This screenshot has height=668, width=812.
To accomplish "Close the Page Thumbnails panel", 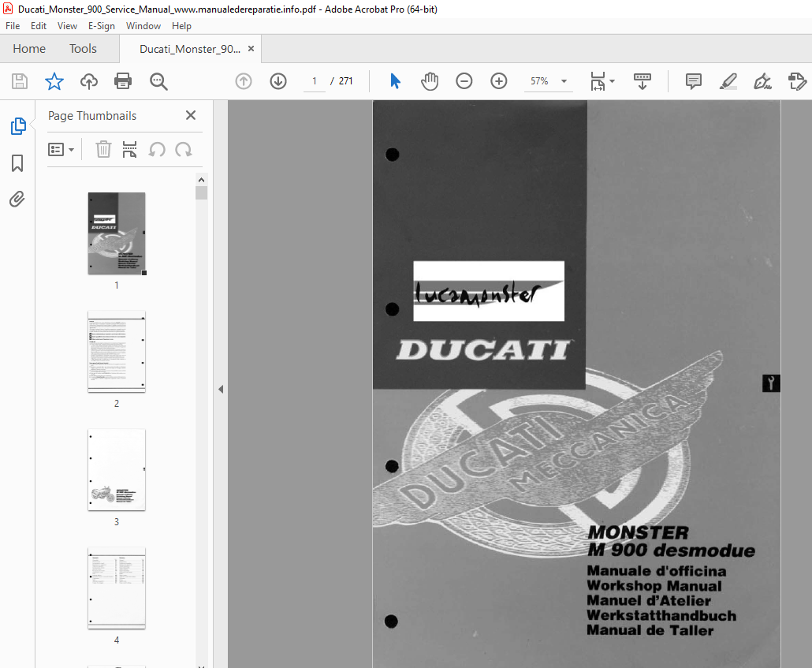I will coord(191,115).
